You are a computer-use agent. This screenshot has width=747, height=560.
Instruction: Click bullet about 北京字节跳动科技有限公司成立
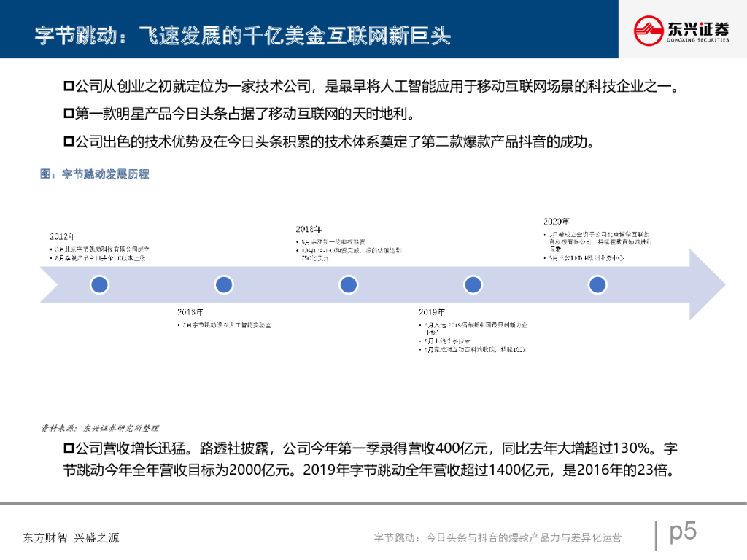pyautogui.click(x=99, y=249)
